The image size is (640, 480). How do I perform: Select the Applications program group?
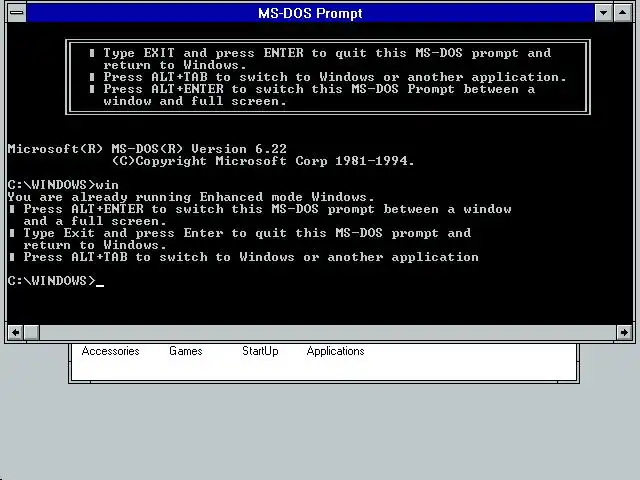click(336, 351)
